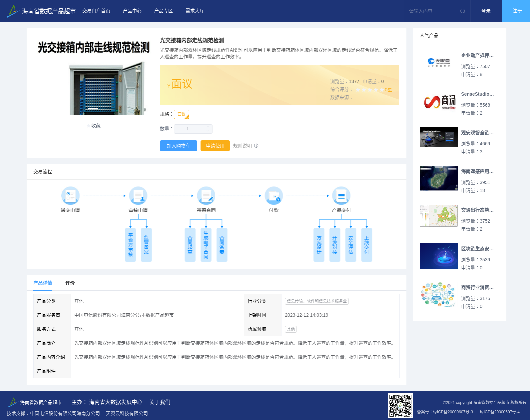Click 加入购物车 button

point(179,146)
